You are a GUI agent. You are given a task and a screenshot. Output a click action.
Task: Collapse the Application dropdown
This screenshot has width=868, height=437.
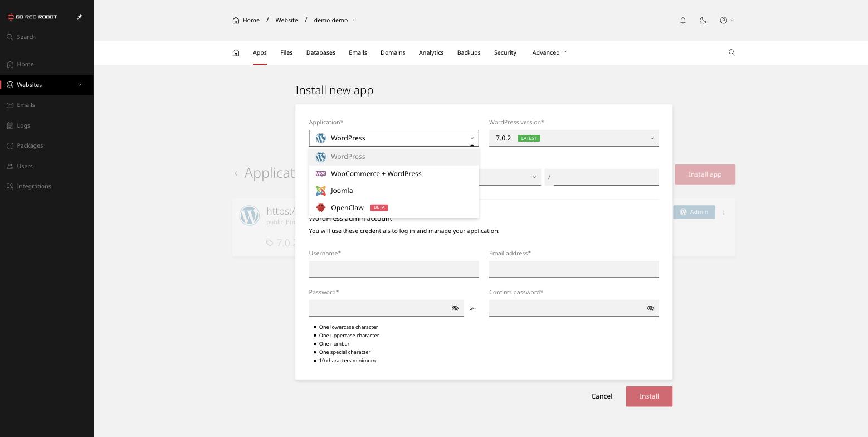click(x=394, y=138)
